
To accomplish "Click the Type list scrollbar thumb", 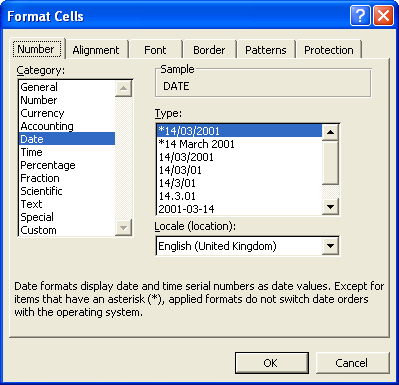I will (x=330, y=163).
